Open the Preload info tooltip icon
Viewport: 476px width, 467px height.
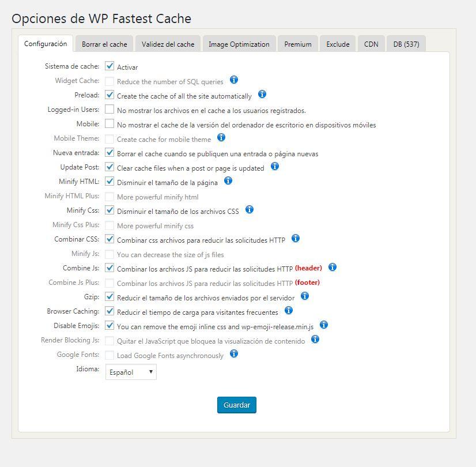point(262,94)
